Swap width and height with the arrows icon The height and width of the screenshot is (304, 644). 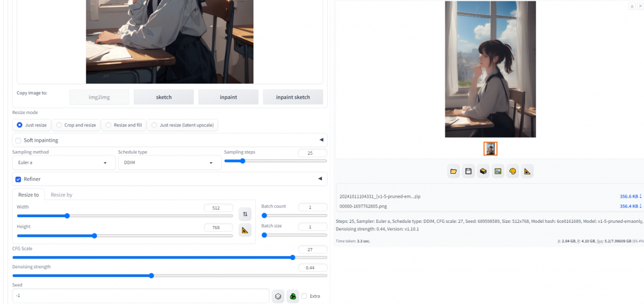click(245, 214)
